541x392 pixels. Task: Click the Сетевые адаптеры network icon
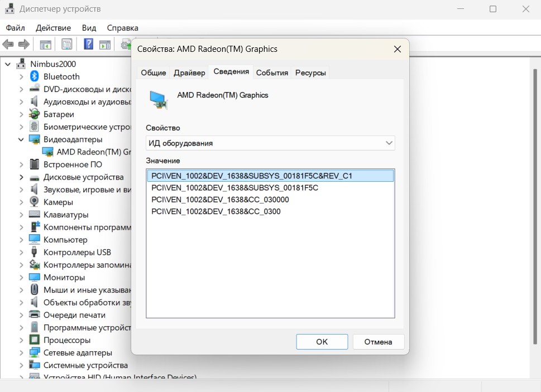(x=34, y=352)
